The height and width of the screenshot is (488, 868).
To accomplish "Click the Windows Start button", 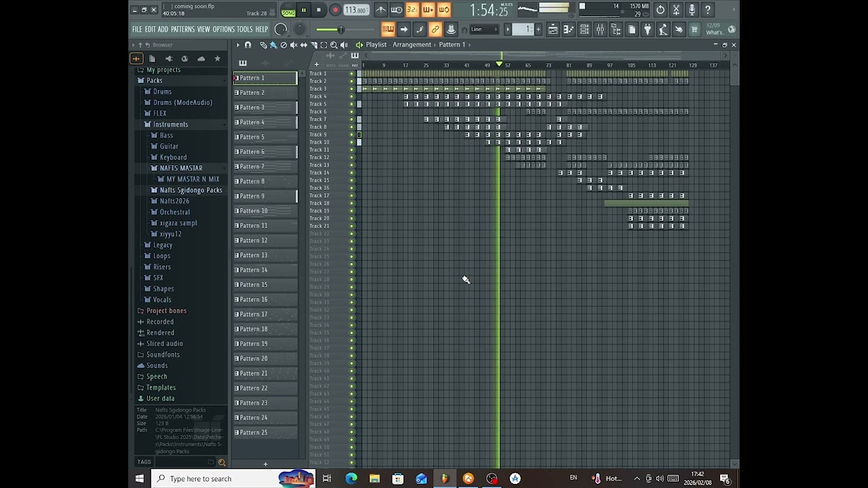I will click(140, 479).
